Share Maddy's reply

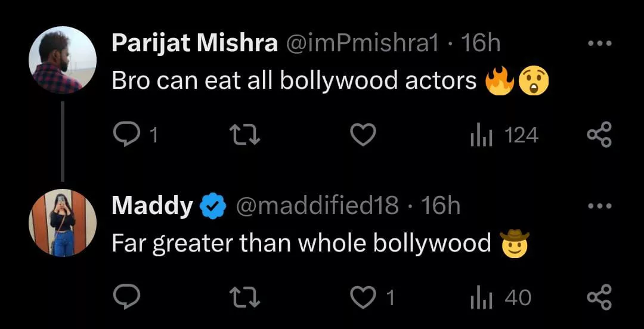point(599,297)
